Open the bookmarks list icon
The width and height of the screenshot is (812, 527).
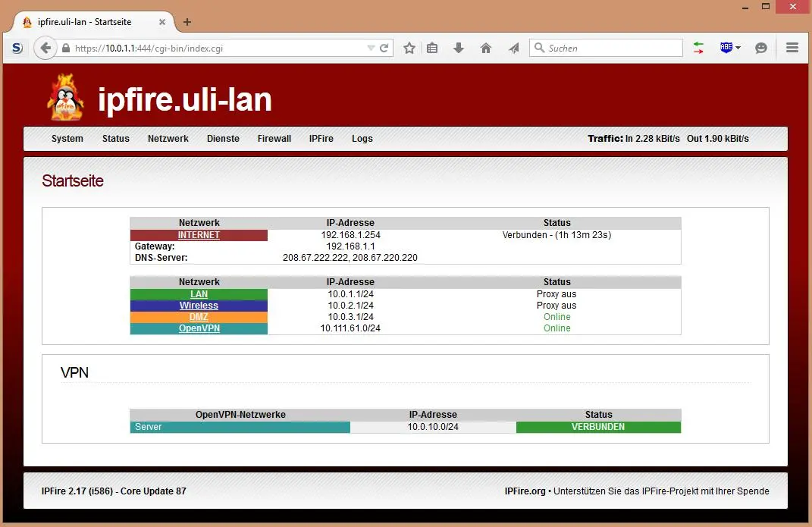coord(432,48)
